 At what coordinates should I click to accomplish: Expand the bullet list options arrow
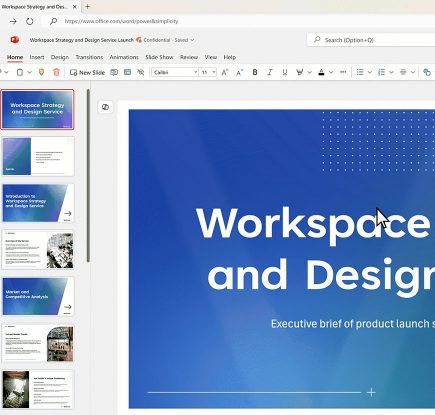pos(370,72)
